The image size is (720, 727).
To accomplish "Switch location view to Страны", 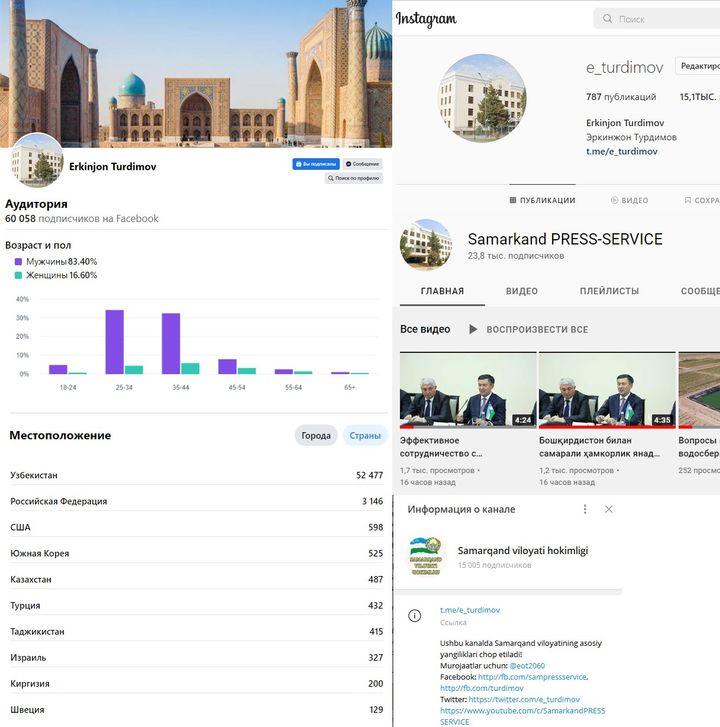I will (x=363, y=436).
